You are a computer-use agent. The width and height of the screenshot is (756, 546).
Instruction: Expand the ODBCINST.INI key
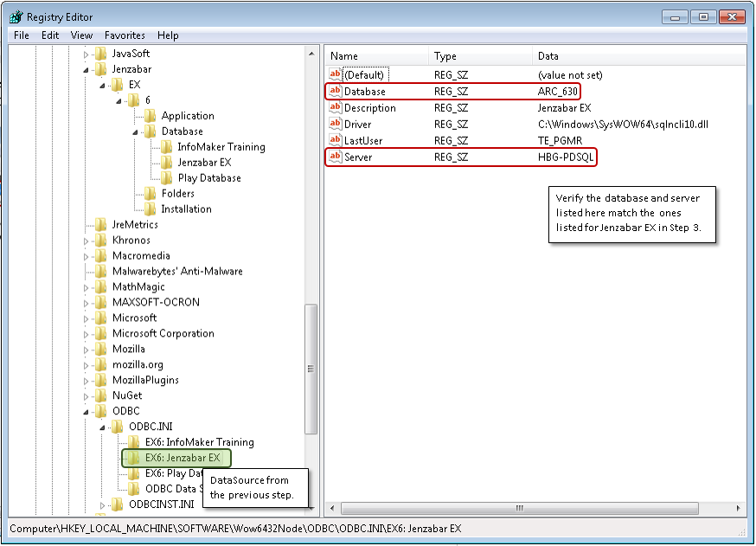102,504
